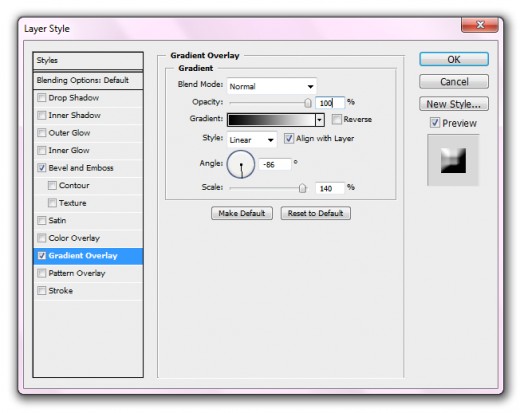The width and height of the screenshot is (520, 413).
Task: Click the Opacity value field
Action: [330, 103]
